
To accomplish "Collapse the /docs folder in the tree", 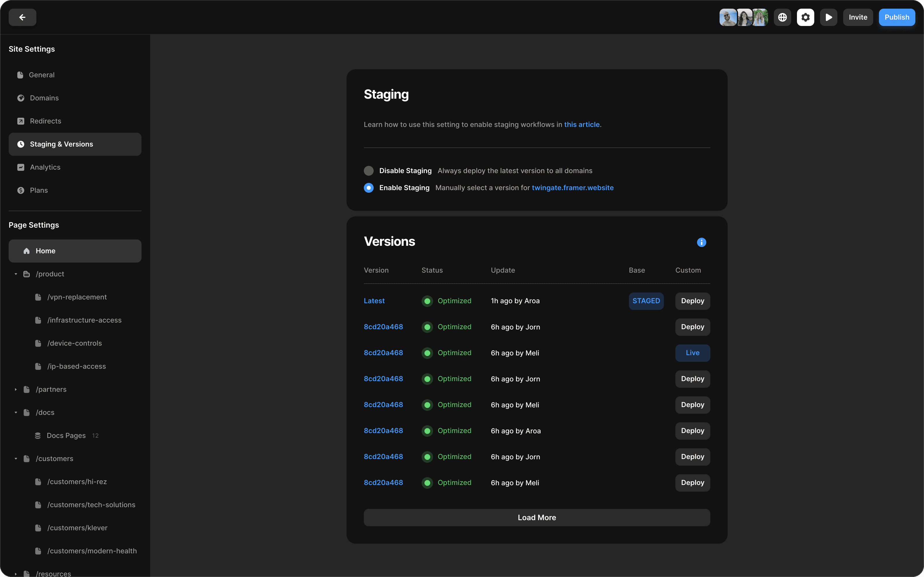I will click(16, 412).
